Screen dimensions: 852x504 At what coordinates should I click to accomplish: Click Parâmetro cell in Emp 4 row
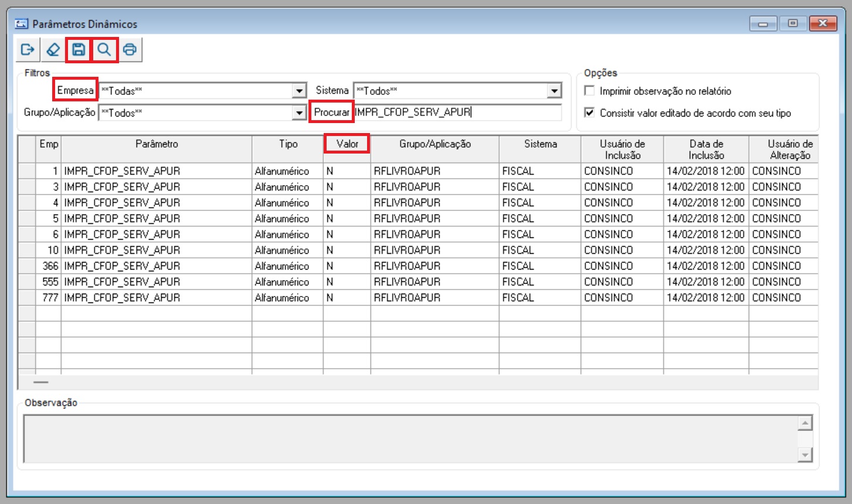pyautogui.click(x=157, y=203)
